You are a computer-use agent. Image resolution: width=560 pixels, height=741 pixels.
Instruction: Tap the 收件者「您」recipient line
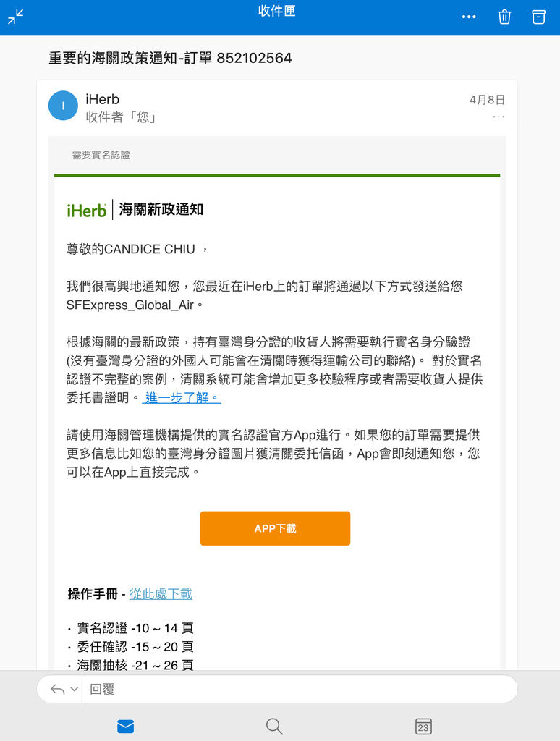click(121, 117)
